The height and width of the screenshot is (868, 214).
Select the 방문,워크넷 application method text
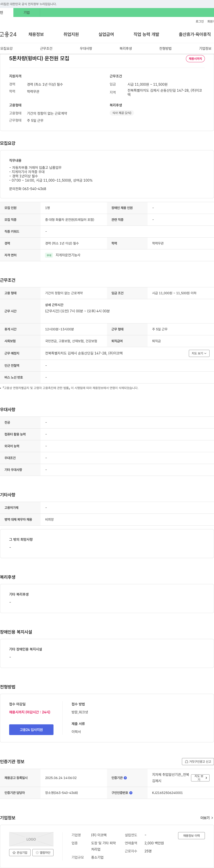click(x=80, y=712)
